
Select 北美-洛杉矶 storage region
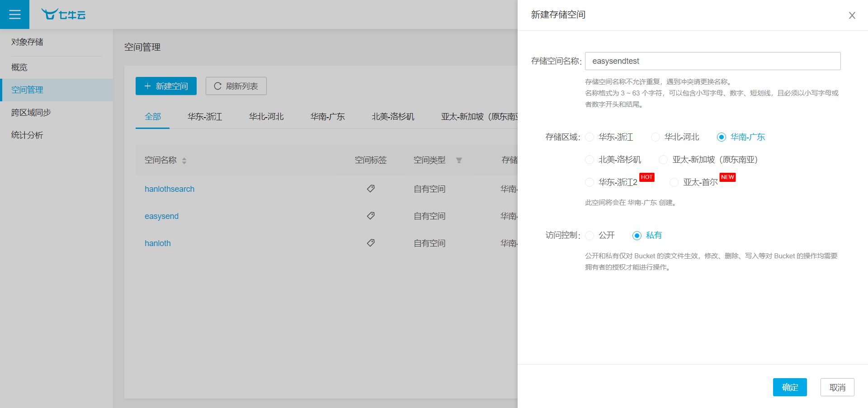pyautogui.click(x=590, y=160)
